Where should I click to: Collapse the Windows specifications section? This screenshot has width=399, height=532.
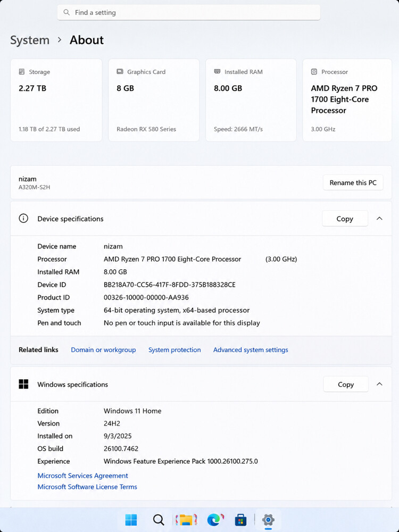click(x=379, y=384)
